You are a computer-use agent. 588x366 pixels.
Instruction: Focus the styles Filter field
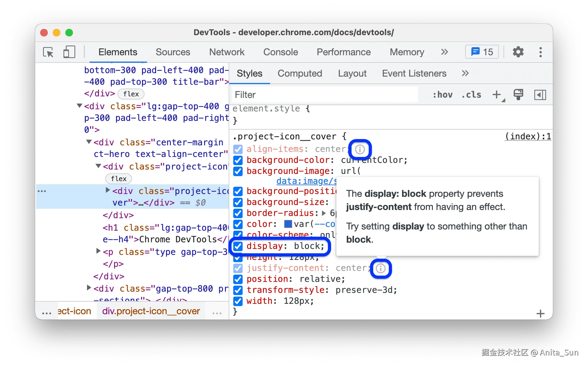(325, 95)
